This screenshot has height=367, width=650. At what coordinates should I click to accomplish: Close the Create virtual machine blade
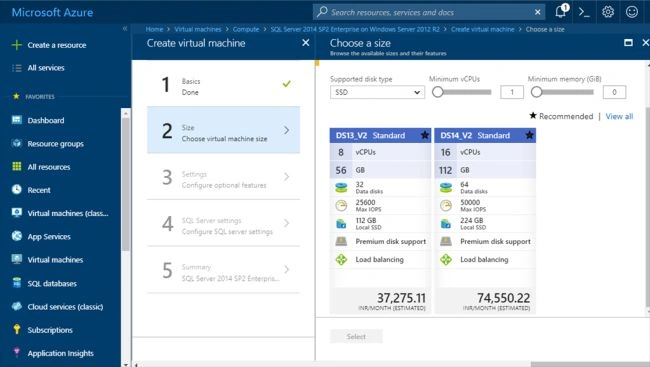306,43
